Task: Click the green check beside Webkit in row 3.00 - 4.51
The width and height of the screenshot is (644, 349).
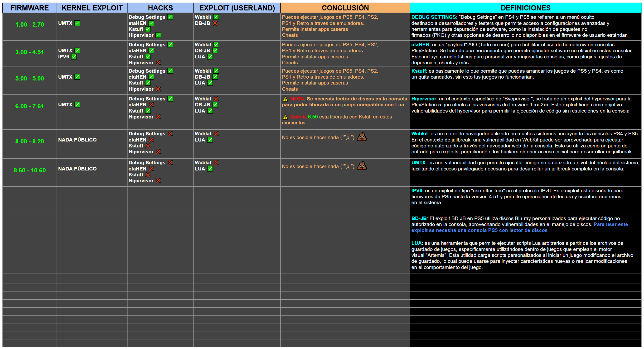Action: tap(216, 45)
